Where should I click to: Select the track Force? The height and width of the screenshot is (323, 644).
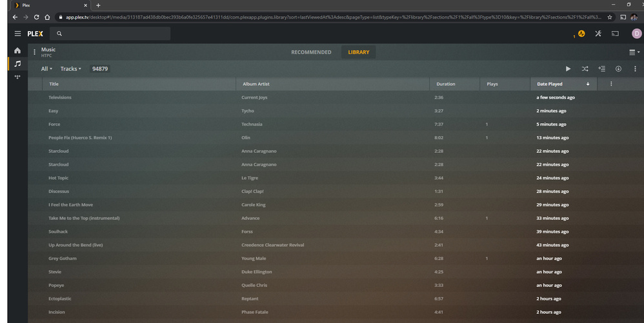[x=54, y=124]
